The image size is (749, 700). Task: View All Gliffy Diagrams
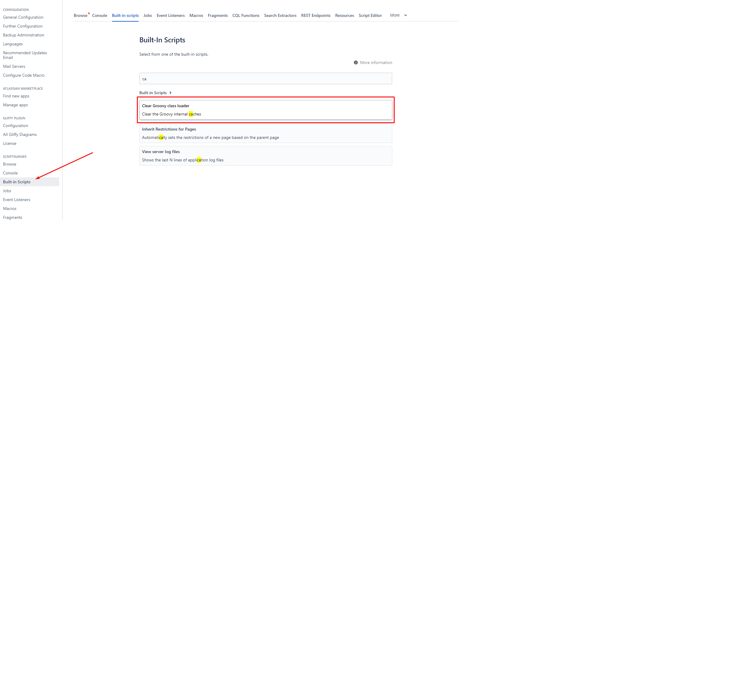click(20, 134)
